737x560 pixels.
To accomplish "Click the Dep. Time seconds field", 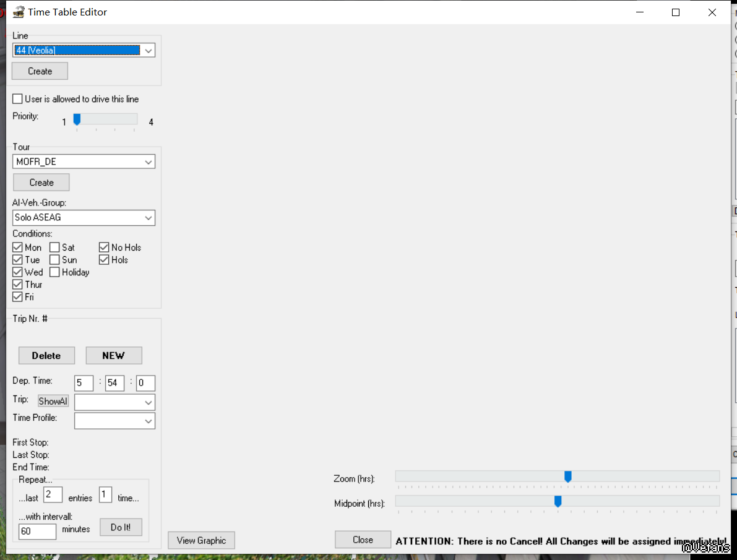I will click(145, 383).
